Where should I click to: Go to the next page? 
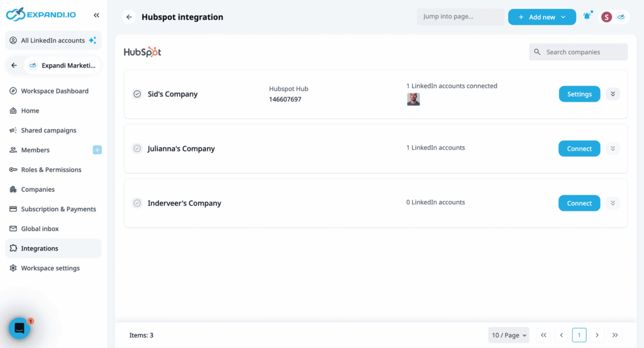pos(597,335)
